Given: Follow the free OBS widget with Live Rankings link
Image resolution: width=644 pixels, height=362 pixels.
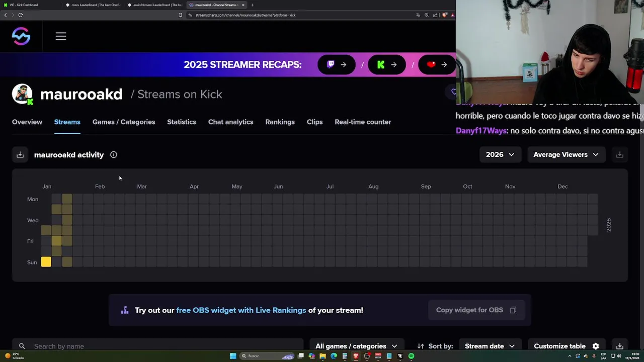Looking at the screenshot, I should point(241,310).
